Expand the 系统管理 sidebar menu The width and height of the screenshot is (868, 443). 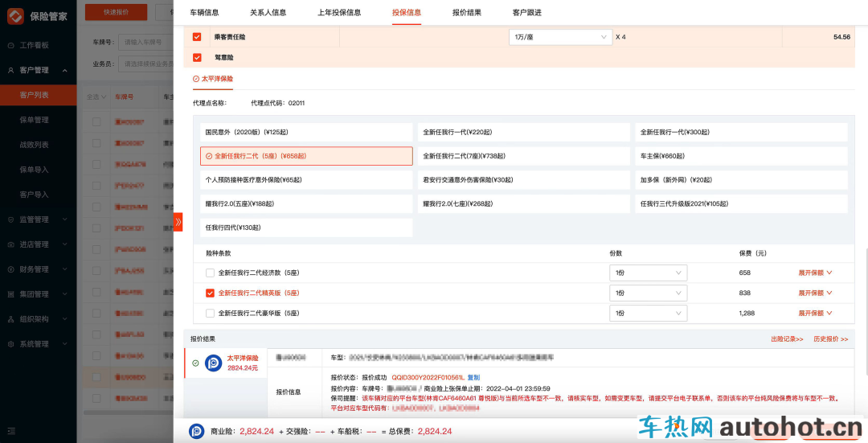(39, 344)
